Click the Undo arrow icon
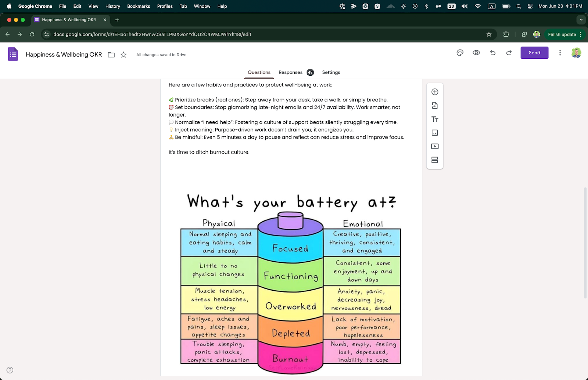 (x=493, y=53)
